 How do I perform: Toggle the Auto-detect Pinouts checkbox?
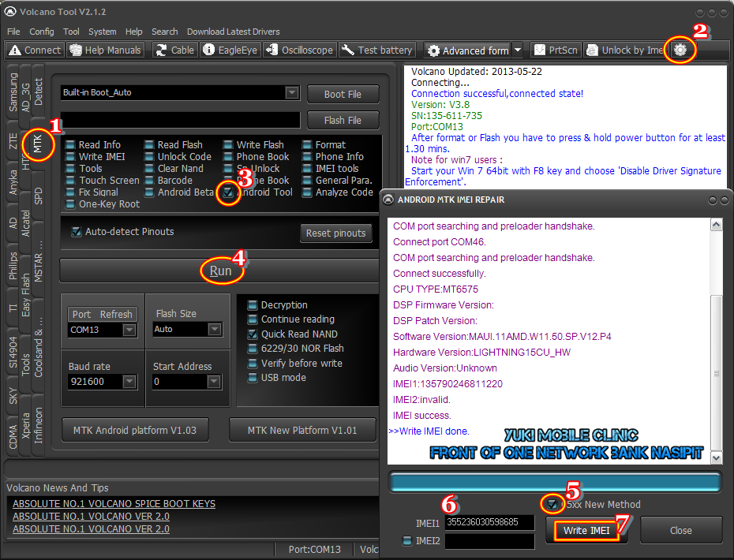pos(77,232)
